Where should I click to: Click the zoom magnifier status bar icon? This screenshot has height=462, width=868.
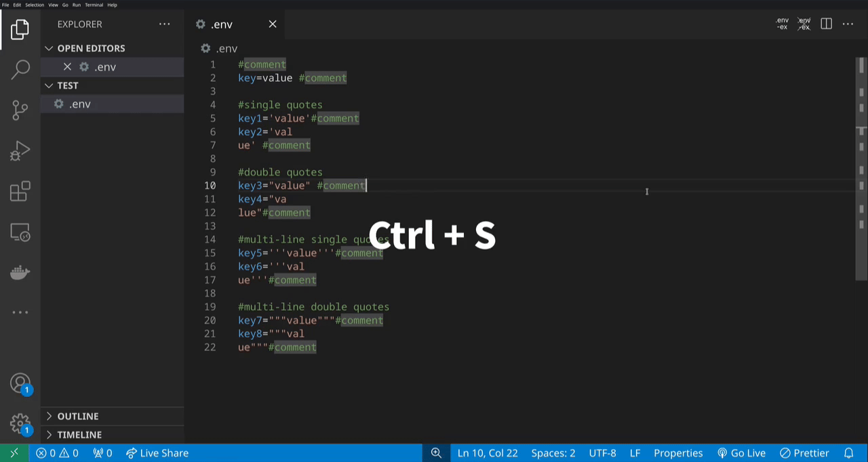[436, 453]
